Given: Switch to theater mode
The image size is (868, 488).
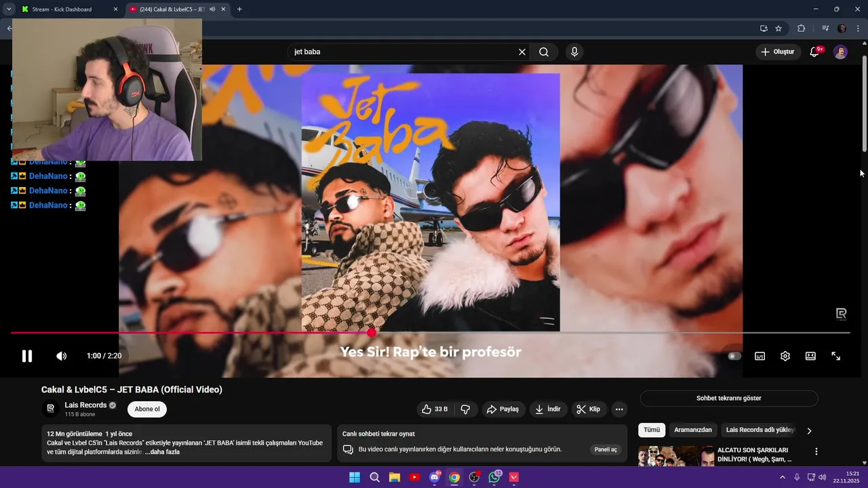Looking at the screenshot, I should [810, 356].
